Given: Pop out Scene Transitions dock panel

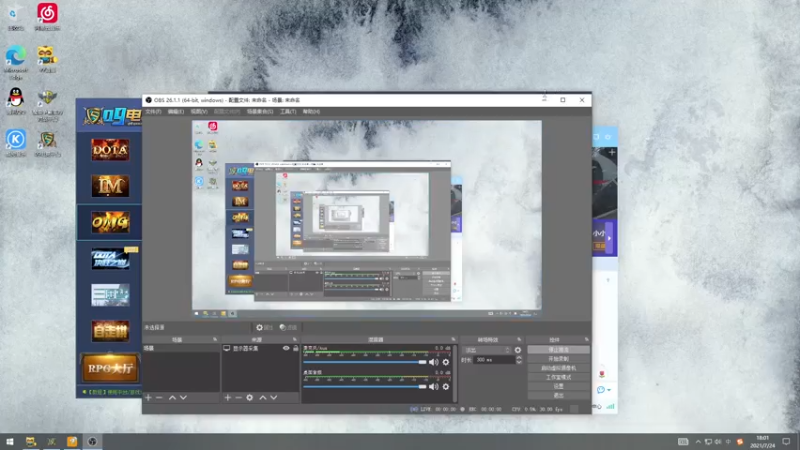Looking at the screenshot, I should (x=519, y=339).
